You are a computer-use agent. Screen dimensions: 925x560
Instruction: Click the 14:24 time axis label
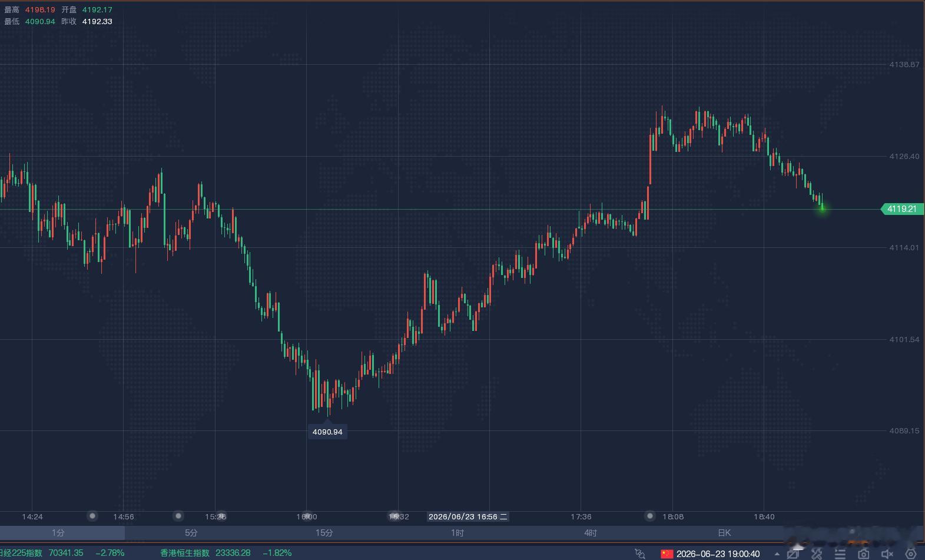pos(32,516)
